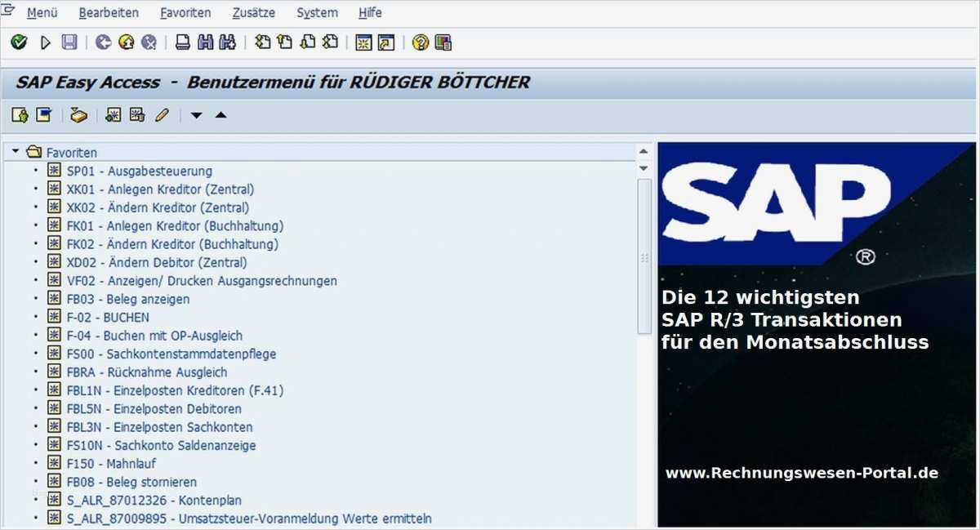Click the tree scrollbar down arrow
980x530 pixels.
tap(644, 168)
